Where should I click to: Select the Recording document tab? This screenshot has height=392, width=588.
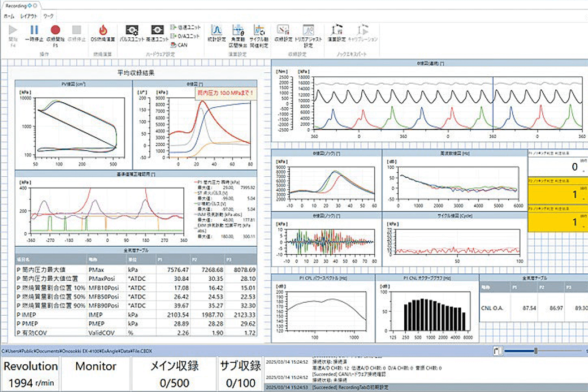coord(18,4)
